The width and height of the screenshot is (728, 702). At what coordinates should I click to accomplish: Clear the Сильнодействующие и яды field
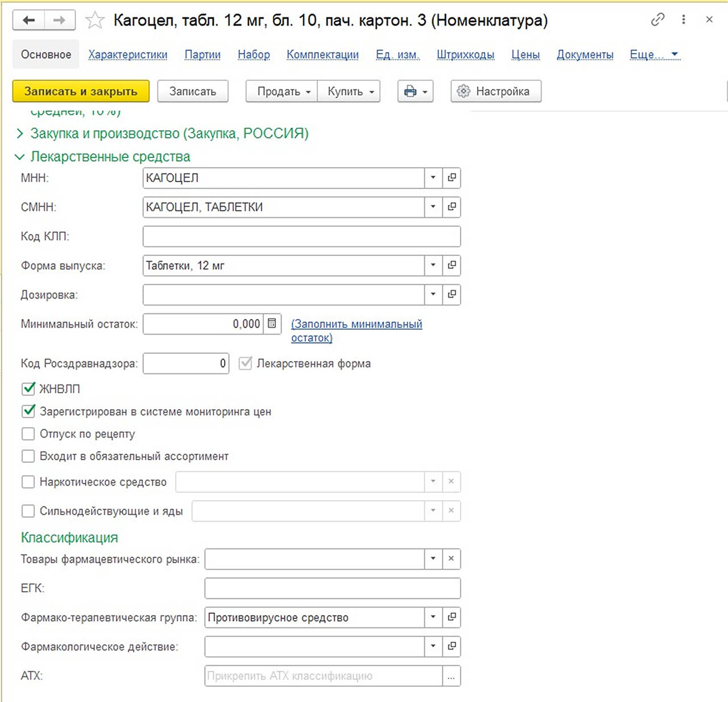[451, 510]
